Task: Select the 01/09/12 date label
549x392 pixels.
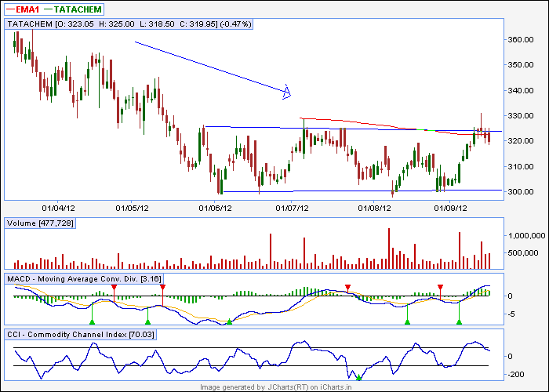Action: pos(451,209)
